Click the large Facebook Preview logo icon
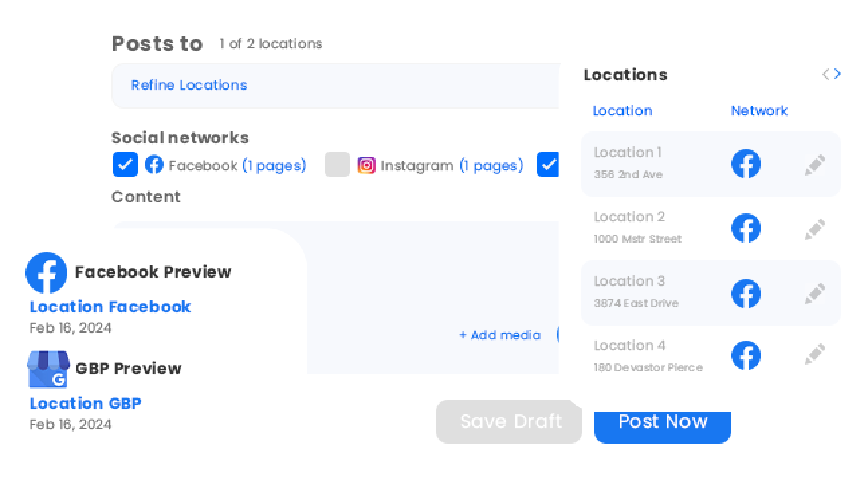868x480 pixels. point(46,273)
